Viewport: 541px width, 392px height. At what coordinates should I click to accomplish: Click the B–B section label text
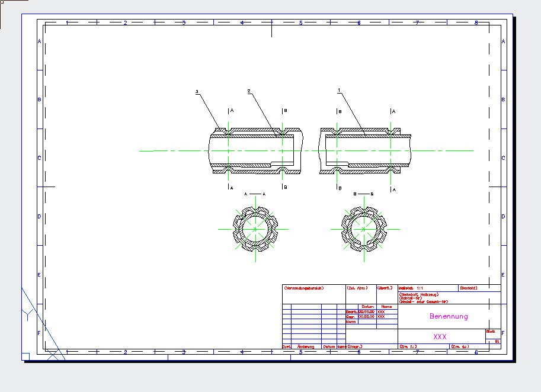pos(363,194)
